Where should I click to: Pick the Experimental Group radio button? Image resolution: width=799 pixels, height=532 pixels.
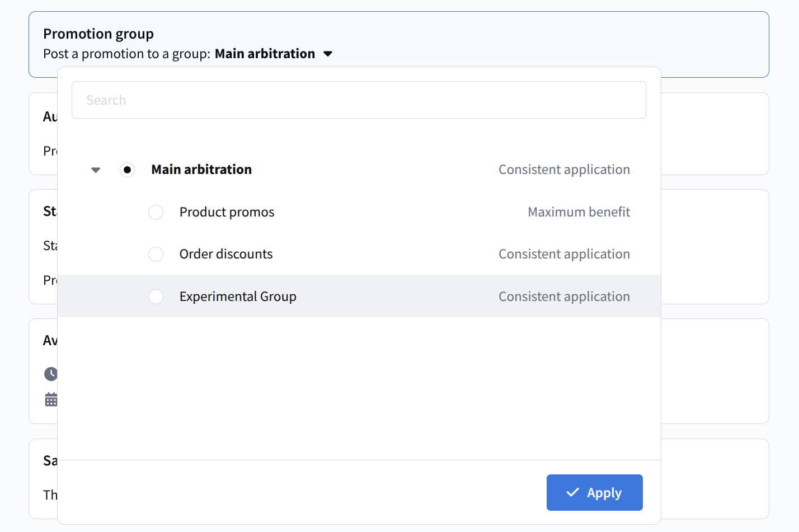tap(156, 296)
